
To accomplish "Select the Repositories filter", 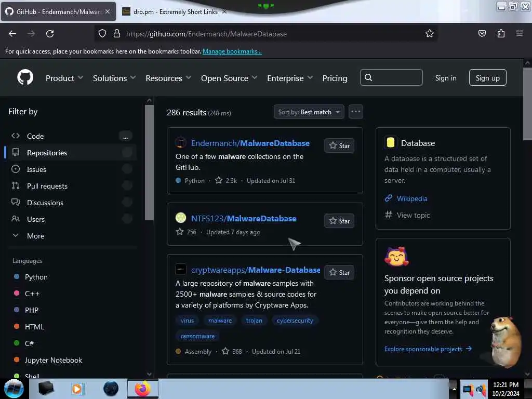I will pos(71,153).
